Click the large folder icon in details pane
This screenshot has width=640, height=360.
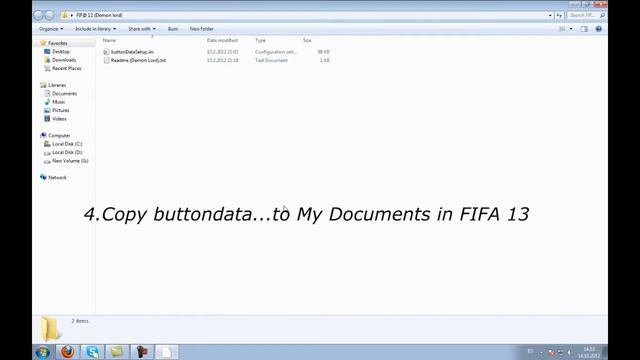pyautogui.click(x=51, y=329)
